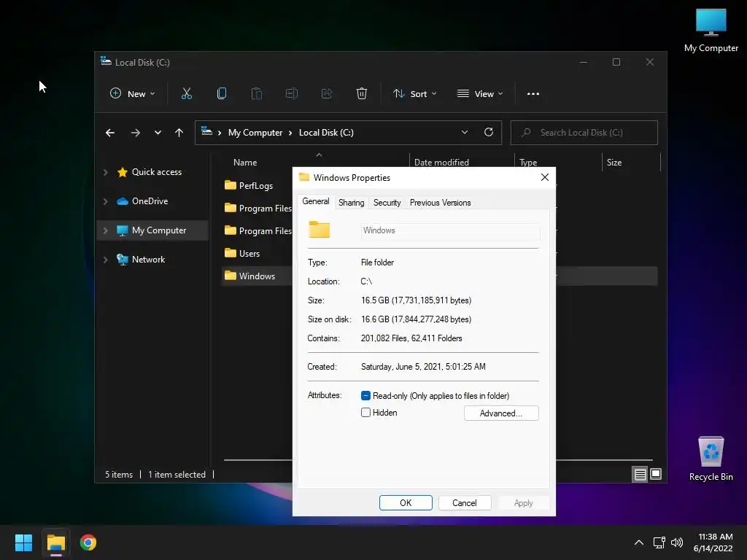Click Cancel in the Windows Properties dialog
Image resolution: width=747 pixels, height=560 pixels.
click(465, 503)
